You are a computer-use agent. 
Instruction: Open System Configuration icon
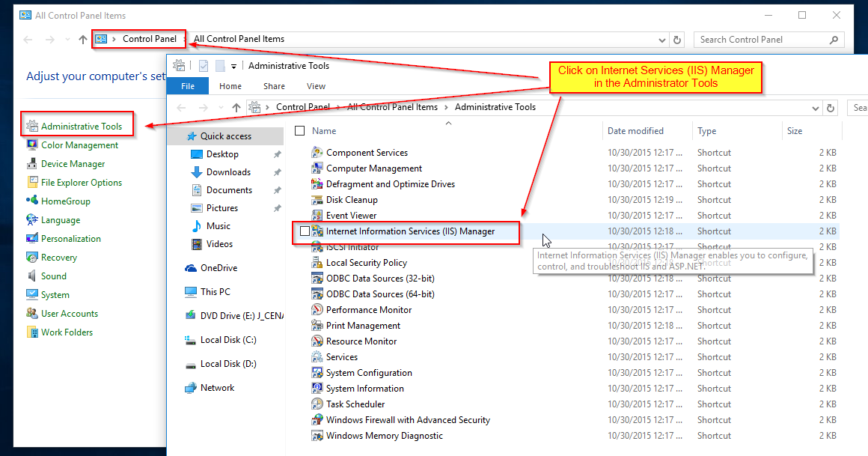[317, 372]
